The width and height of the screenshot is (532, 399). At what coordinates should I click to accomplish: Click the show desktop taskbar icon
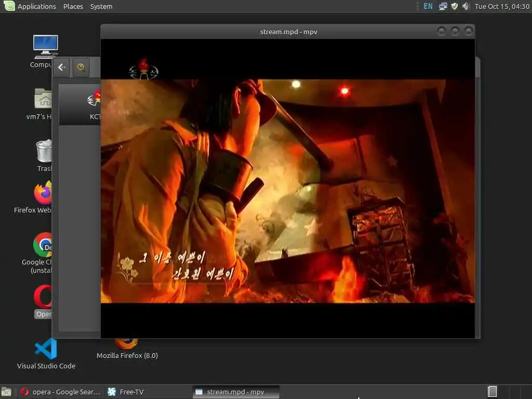coord(6,392)
